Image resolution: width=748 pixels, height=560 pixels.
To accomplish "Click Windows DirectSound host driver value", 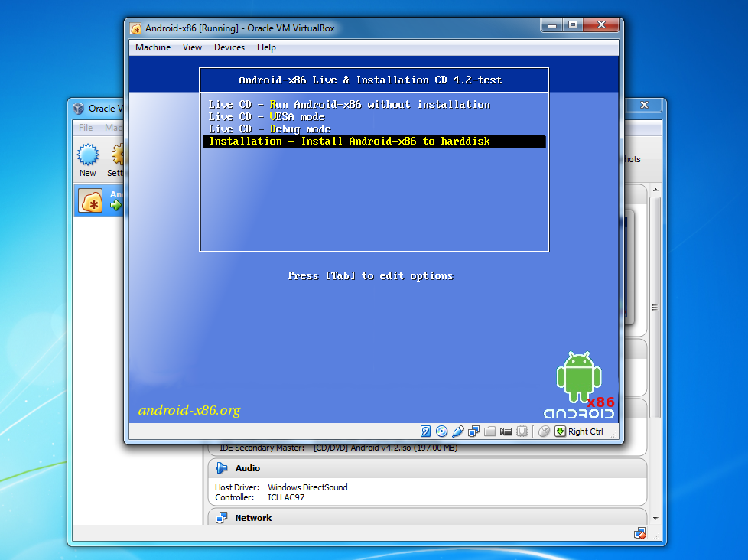I will [307, 487].
